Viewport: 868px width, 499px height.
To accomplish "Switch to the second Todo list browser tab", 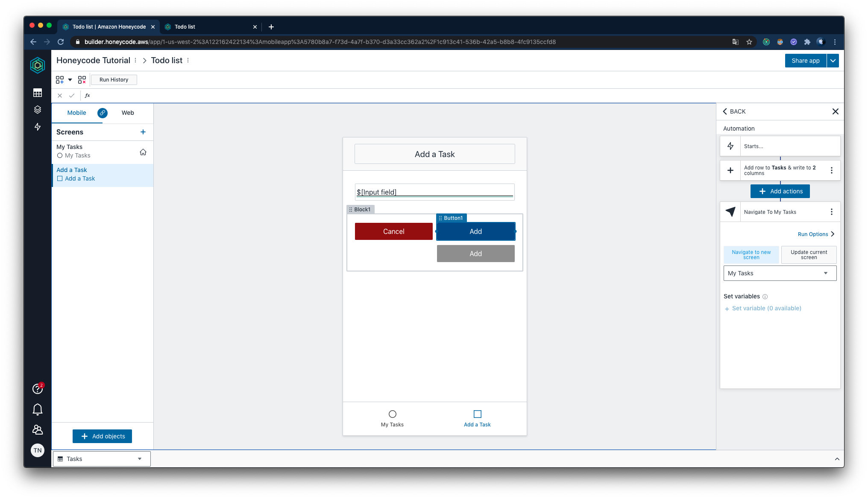I will [x=211, y=27].
